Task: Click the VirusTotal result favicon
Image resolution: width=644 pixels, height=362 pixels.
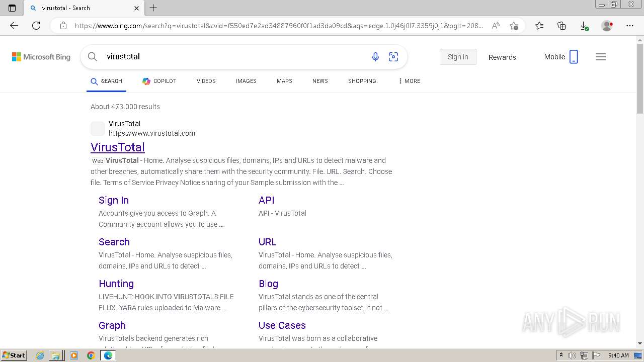Action: (98, 129)
